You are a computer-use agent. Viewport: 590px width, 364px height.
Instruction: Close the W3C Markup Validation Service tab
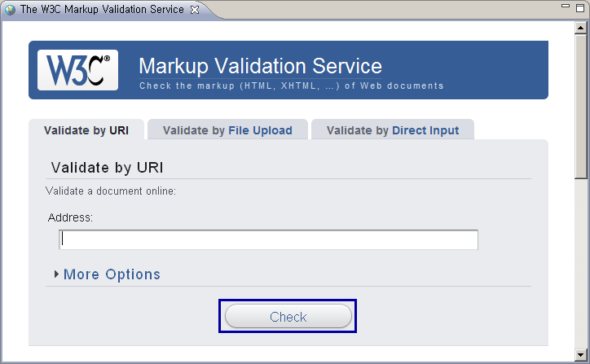point(194,10)
